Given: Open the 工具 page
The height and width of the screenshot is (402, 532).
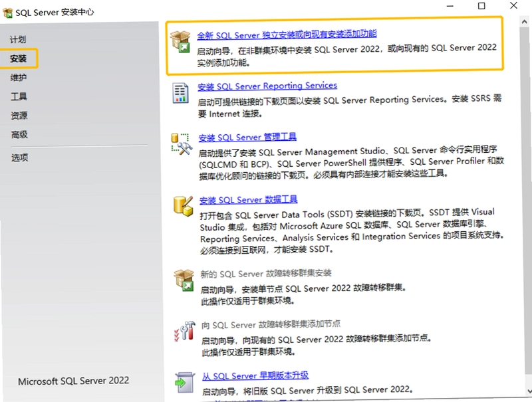Looking at the screenshot, I should (19, 96).
